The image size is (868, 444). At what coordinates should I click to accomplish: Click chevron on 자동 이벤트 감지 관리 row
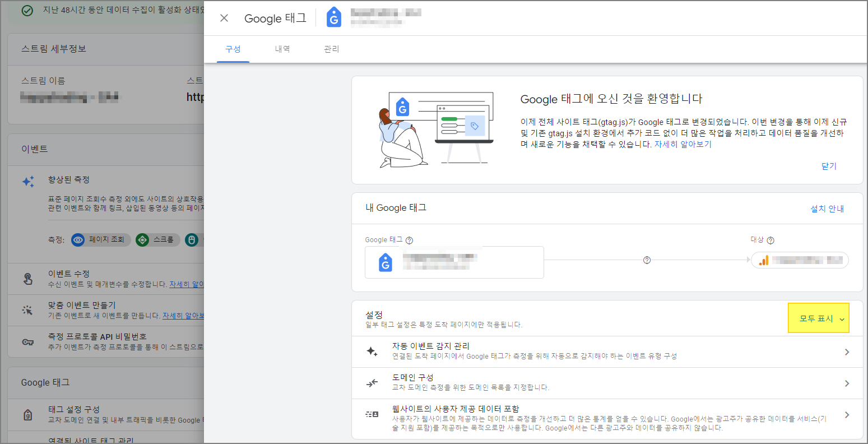tap(847, 352)
